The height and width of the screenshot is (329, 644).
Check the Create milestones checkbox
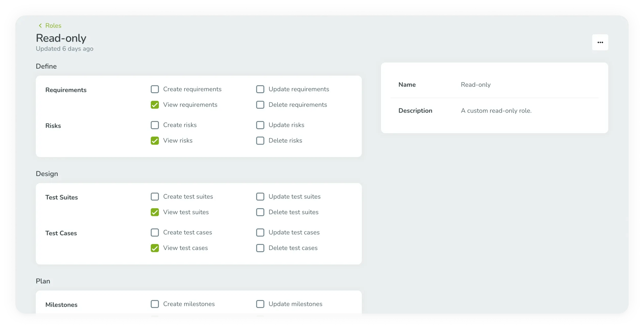point(155,304)
